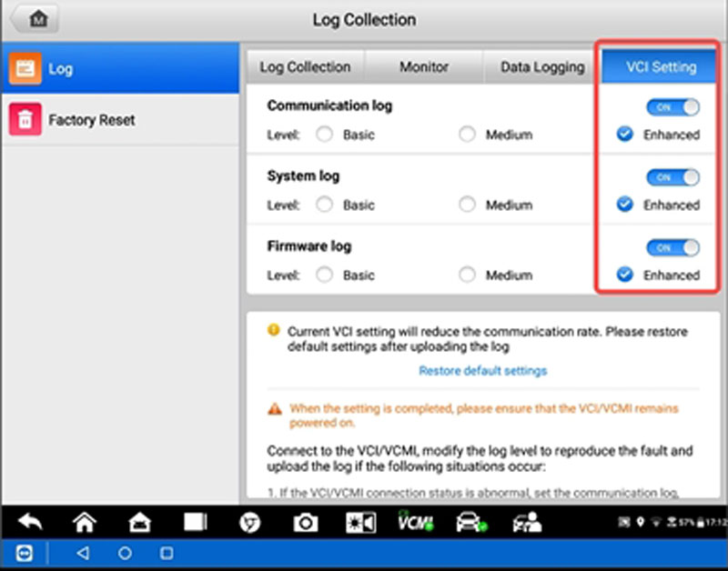This screenshot has width=728, height=571.
Task: Tap the back arrow in the bottom toolbar
Action: click(31, 522)
